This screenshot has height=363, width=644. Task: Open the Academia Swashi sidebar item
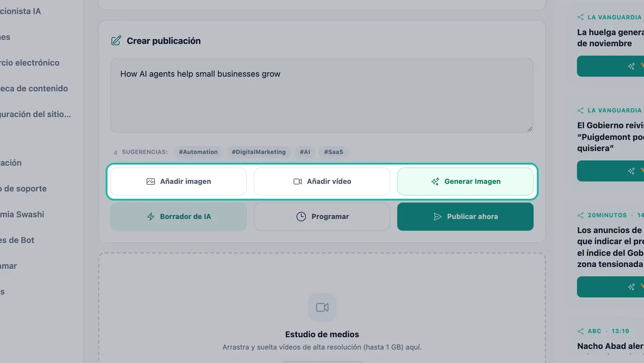(x=22, y=214)
